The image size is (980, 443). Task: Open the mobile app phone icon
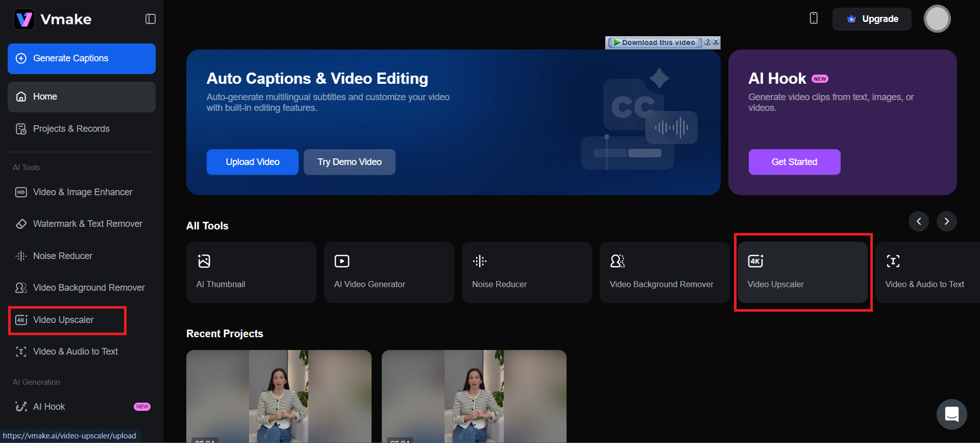click(x=814, y=18)
